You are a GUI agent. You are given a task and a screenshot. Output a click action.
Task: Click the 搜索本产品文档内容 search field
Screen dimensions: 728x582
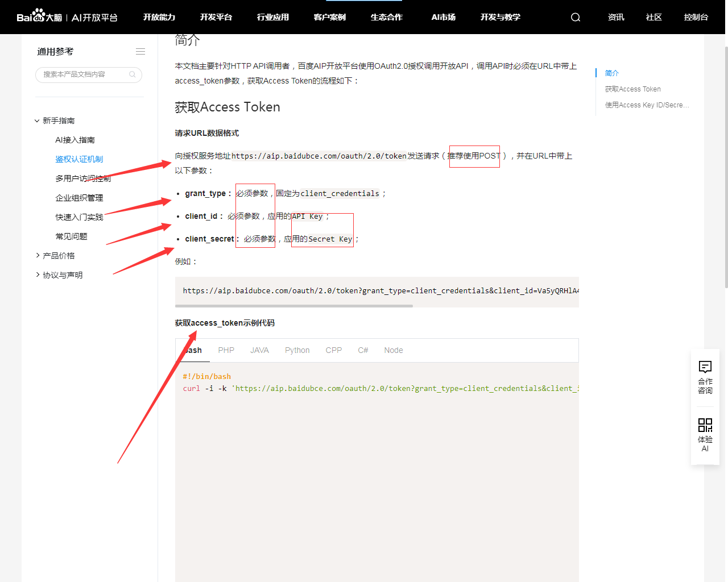click(x=89, y=74)
